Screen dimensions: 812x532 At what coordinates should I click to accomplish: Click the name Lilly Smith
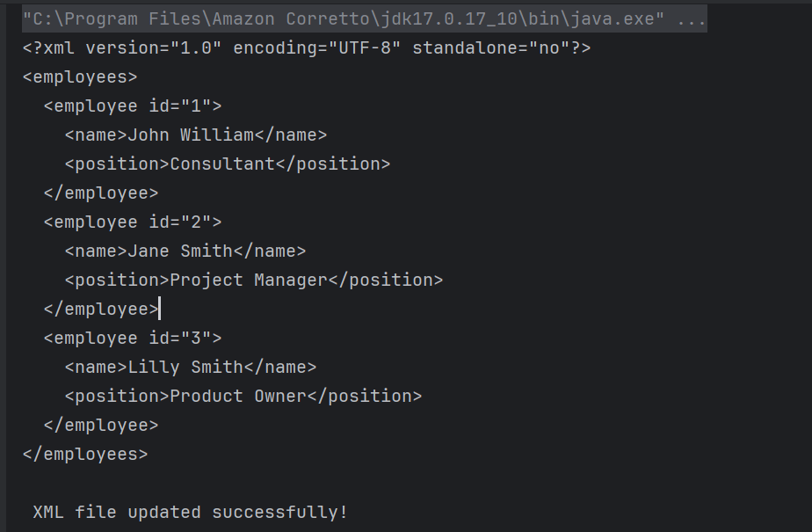(x=185, y=367)
